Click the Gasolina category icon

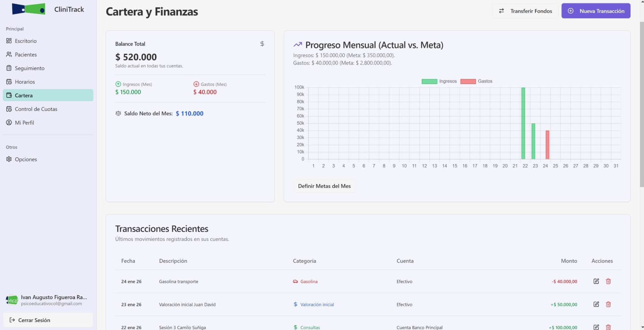click(x=295, y=281)
